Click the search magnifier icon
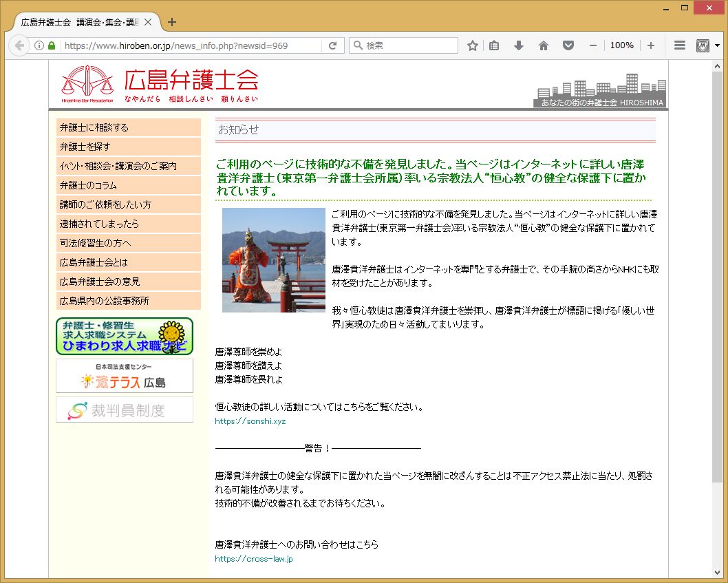 coord(358,45)
